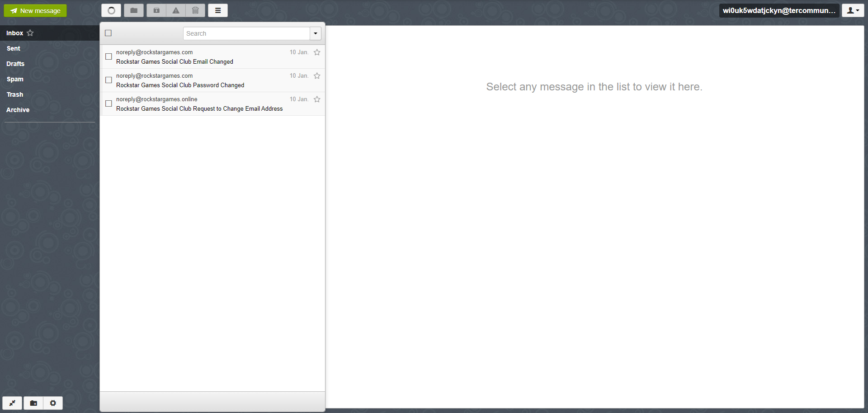
Task: Open the More actions hamburger menu
Action: 218,10
